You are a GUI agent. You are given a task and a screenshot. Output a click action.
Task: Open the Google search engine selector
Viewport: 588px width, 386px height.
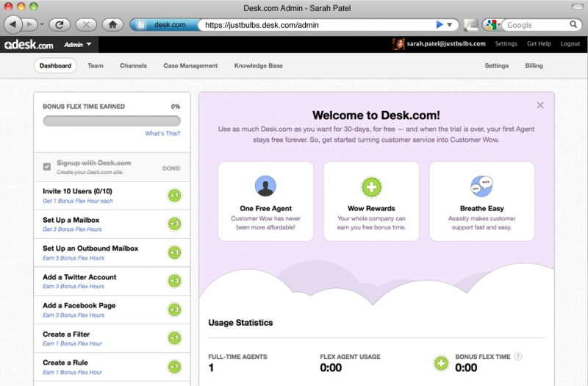click(x=492, y=25)
